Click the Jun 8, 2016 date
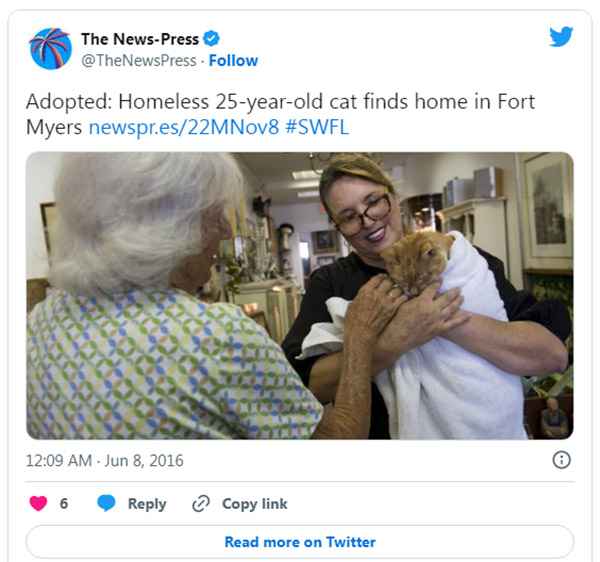 [x=144, y=460]
